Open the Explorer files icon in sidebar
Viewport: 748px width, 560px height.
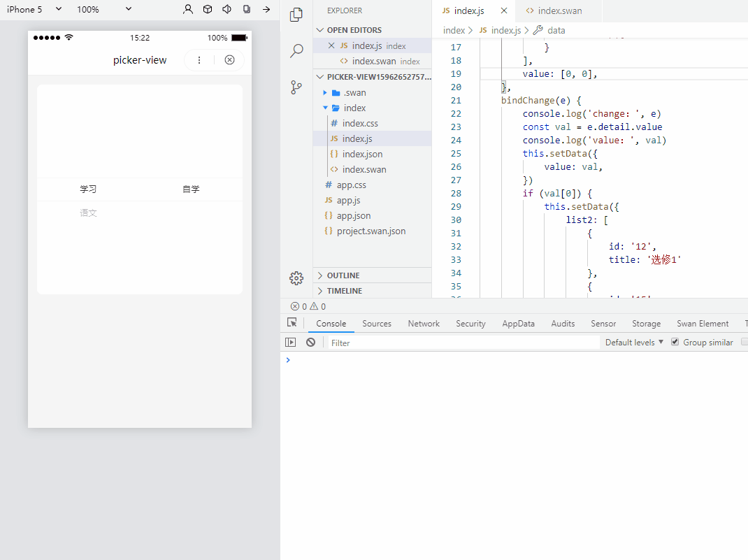pos(296,15)
